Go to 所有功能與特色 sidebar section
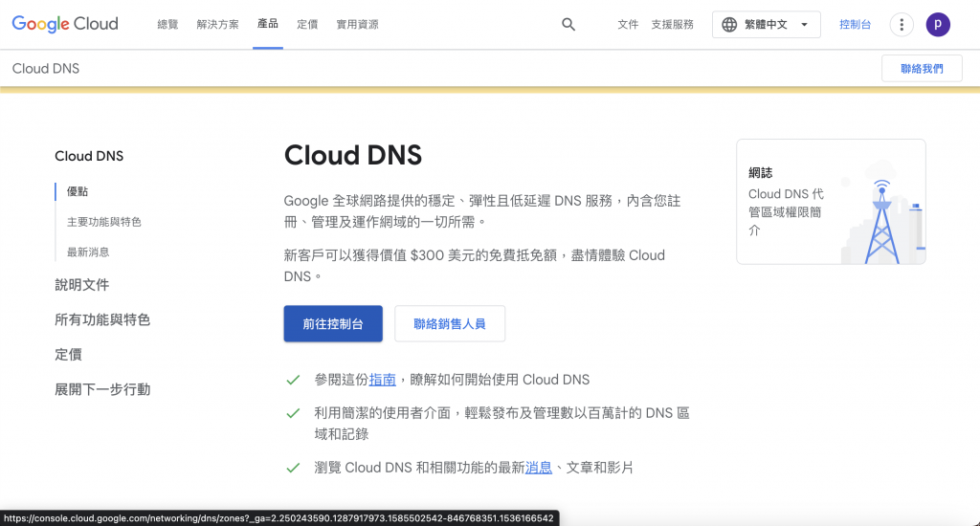 (102, 319)
